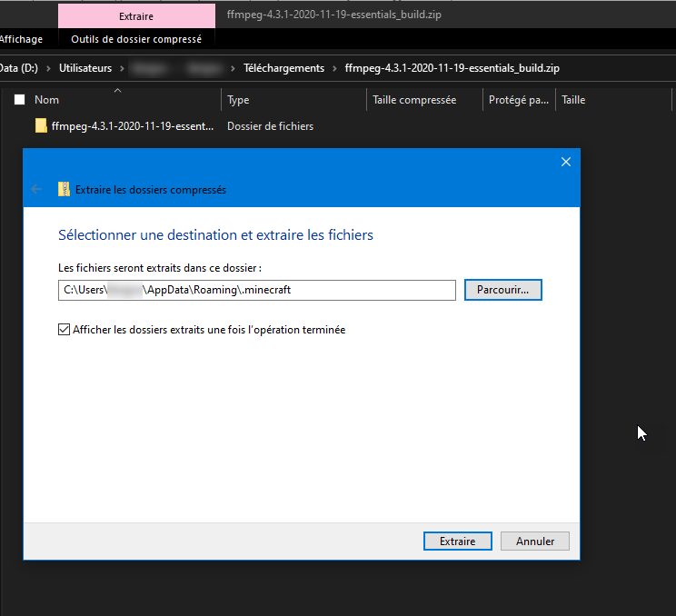Select the ffmpeg-4.3.1-2020-11-19-essent... folder name
The image size is (676, 616).
click(x=133, y=126)
